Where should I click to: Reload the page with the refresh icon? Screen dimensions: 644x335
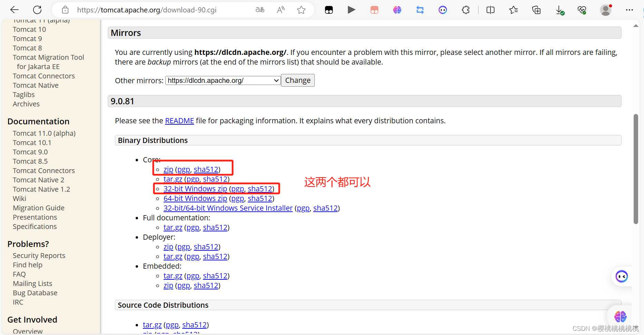coord(37,10)
